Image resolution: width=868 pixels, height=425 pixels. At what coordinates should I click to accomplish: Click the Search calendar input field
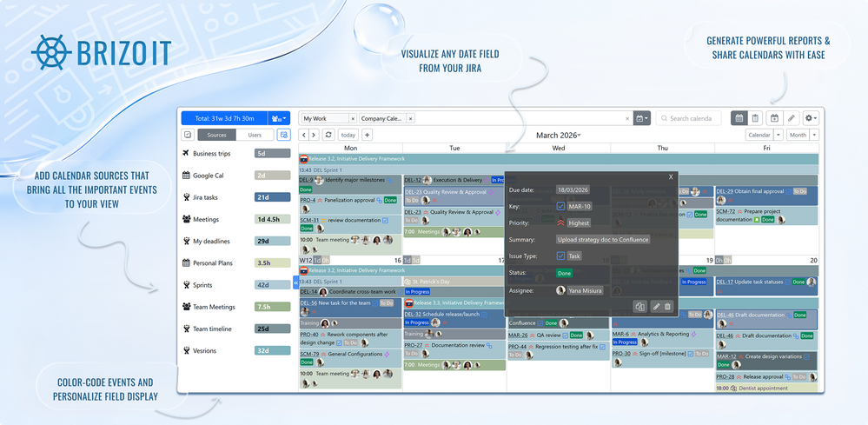point(689,118)
